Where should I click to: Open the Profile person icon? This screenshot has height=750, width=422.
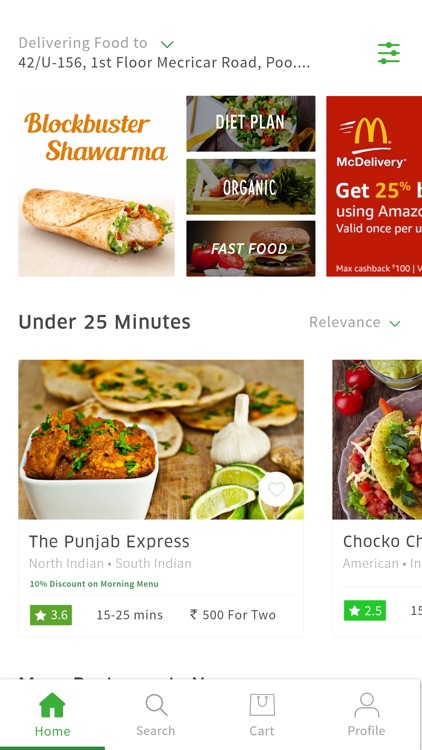pos(366,705)
